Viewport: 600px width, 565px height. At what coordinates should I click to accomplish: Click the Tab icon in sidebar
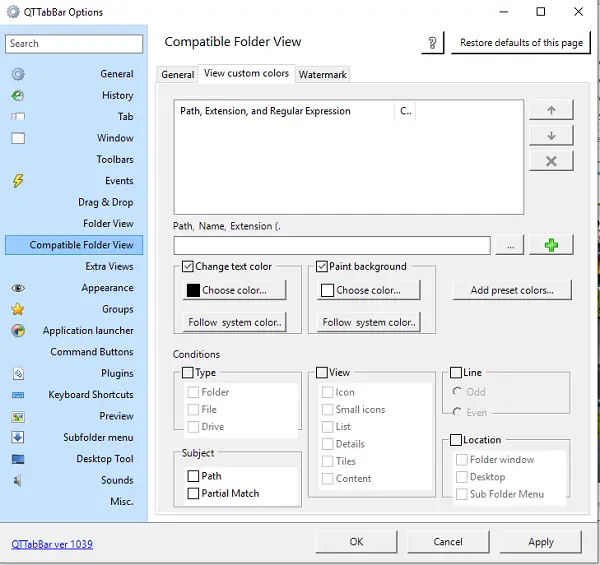coord(18,117)
